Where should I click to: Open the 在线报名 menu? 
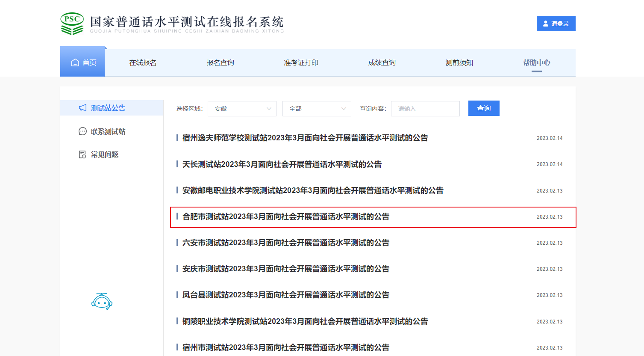[x=143, y=62]
